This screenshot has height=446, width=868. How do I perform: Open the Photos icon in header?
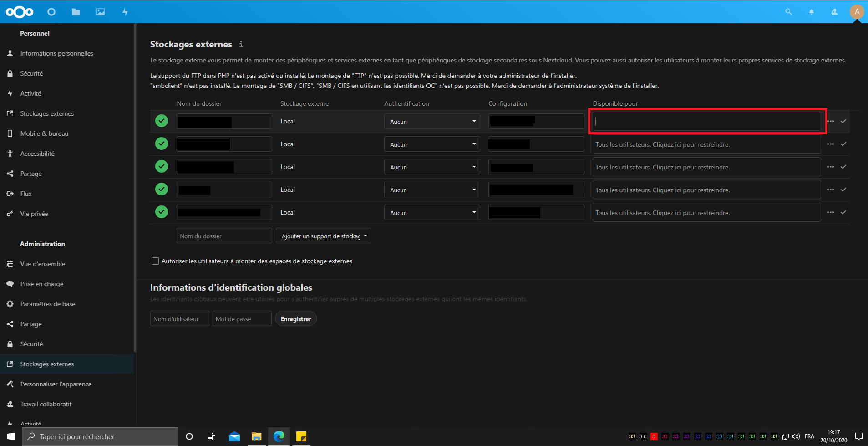point(101,12)
